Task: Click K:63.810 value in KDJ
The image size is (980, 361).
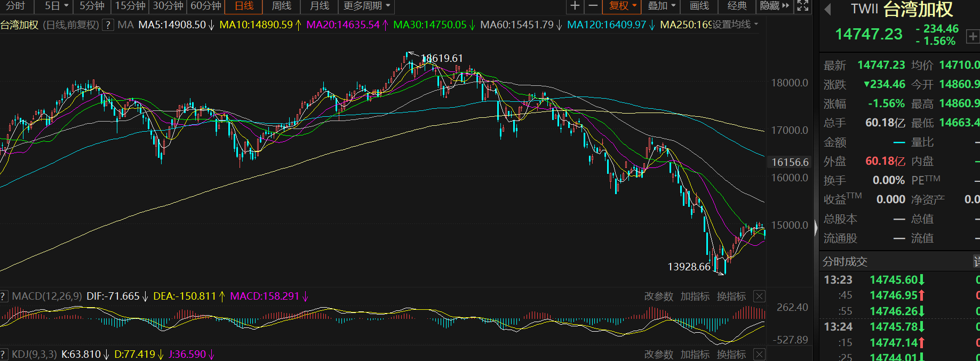Action: click(81, 354)
